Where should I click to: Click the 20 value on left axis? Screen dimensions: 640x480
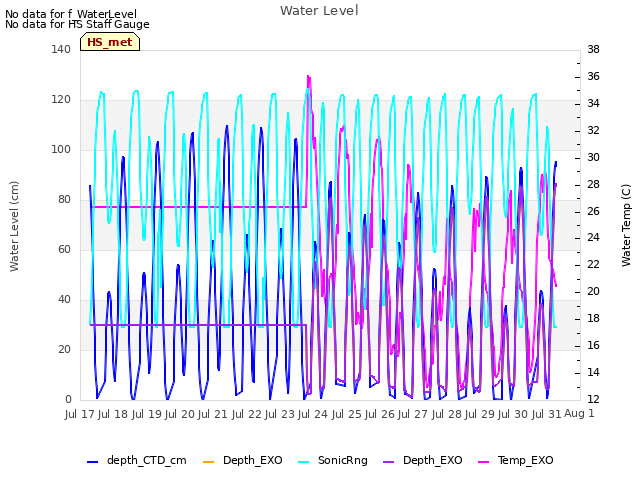tap(64, 349)
